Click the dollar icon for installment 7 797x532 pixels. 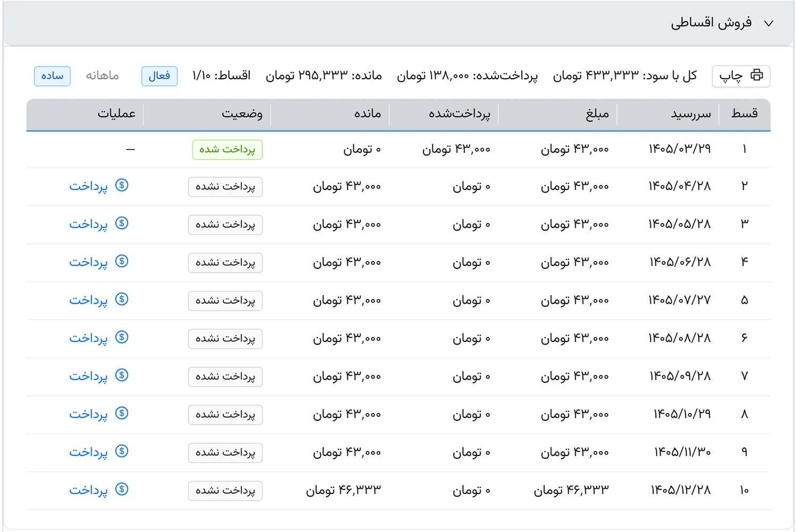click(122, 375)
